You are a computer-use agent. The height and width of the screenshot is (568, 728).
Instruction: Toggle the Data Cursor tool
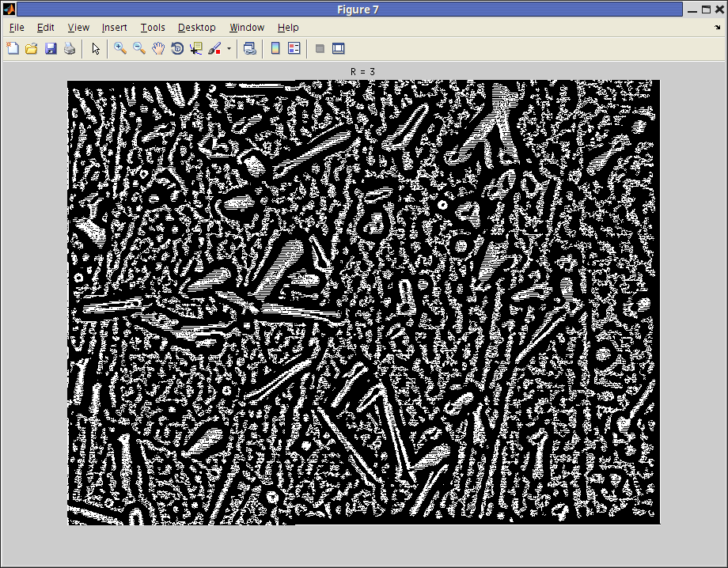[x=196, y=48]
